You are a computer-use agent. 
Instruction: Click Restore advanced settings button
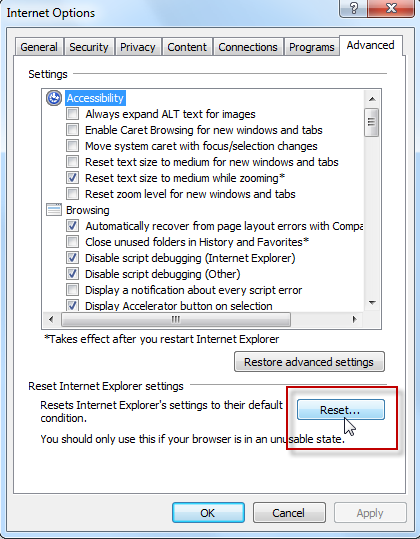coord(309,362)
